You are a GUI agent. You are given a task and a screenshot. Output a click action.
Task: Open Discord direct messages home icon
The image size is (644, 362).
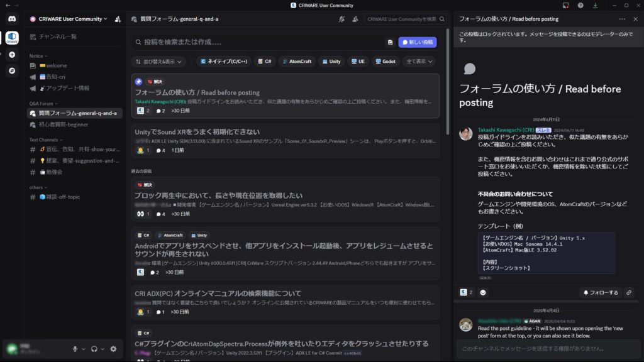(x=12, y=19)
